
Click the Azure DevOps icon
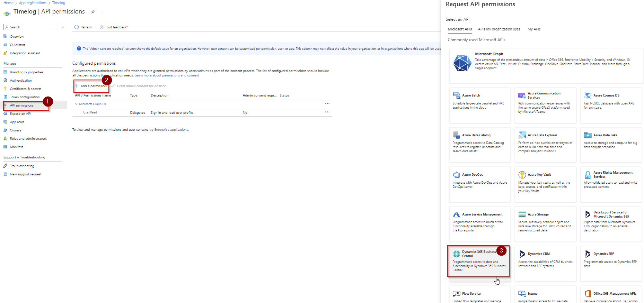457,175
